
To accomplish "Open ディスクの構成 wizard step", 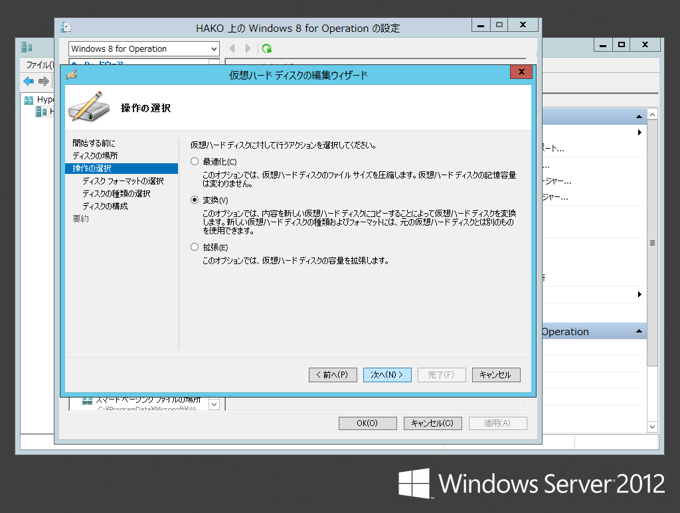I will [105, 206].
